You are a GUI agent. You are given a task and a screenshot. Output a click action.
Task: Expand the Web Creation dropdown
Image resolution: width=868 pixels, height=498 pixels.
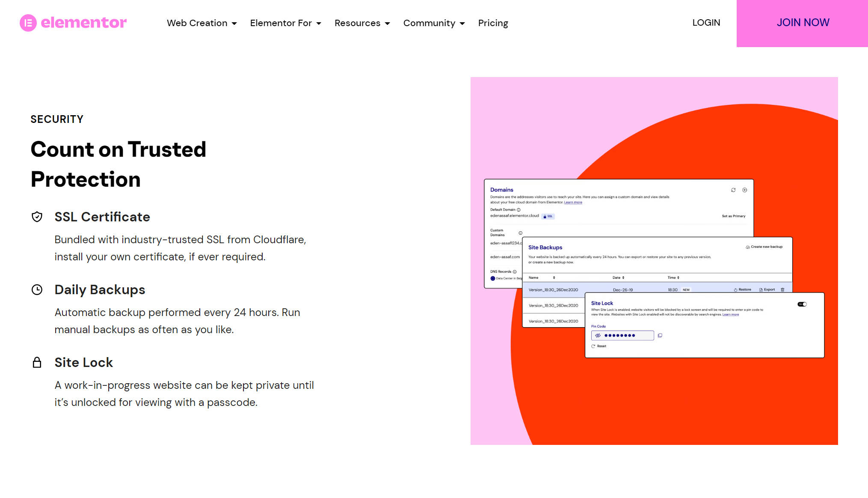[x=201, y=23]
